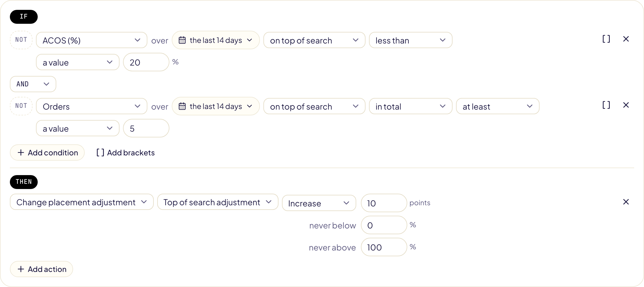Screen dimensions: 644x287
Task: Click the Add brackets button
Action: [125, 152]
